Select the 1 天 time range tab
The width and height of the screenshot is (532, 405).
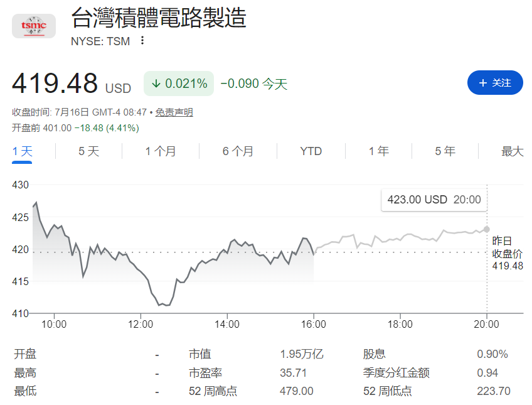[x=22, y=151]
